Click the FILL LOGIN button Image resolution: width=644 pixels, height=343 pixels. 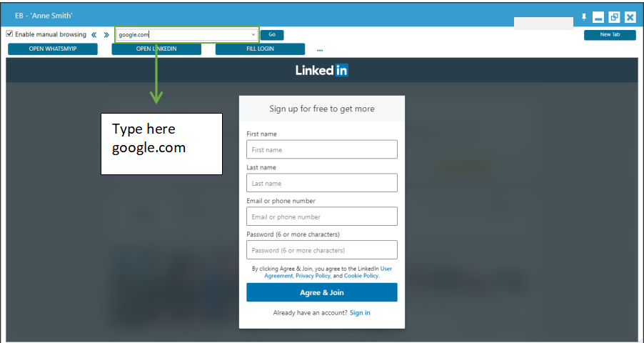[x=260, y=49]
